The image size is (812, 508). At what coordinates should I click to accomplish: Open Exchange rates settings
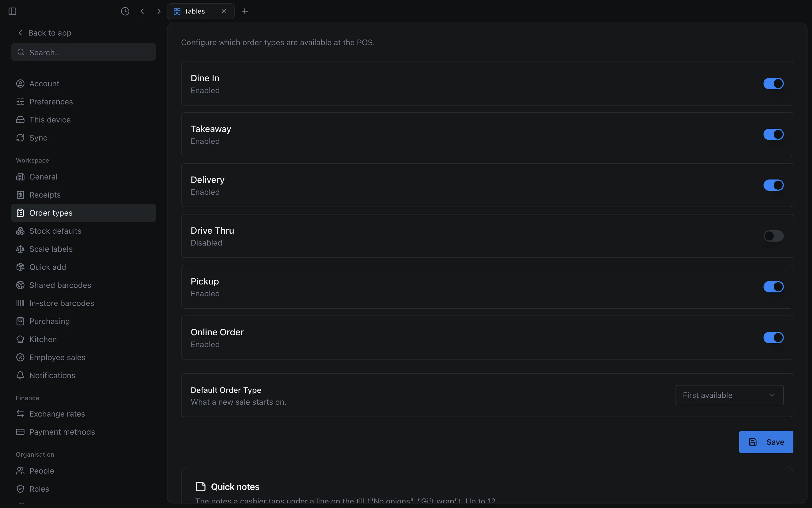[x=83, y=414]
